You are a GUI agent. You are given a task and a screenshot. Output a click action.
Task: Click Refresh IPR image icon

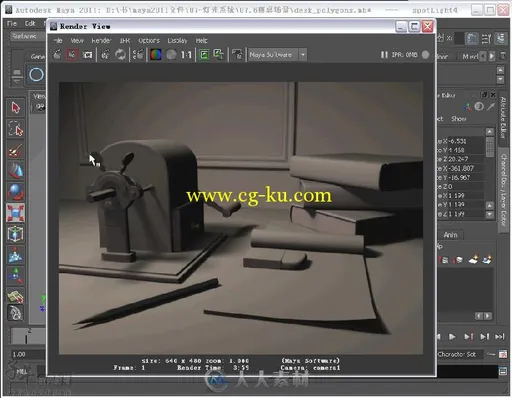[x=120, y=54]
